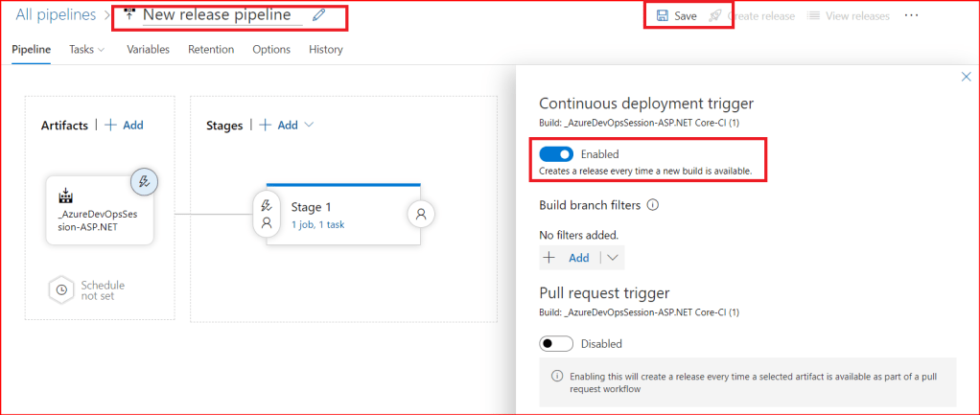Click the pencil icon to rename pipeline
The width and height of the screenshot is (980, 415).
(319, 15)
